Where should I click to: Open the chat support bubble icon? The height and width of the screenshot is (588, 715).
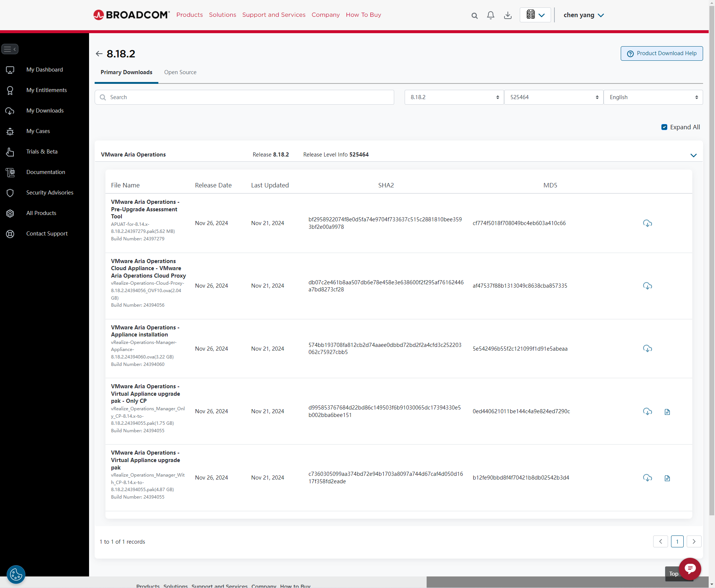(x=690, y=569)
